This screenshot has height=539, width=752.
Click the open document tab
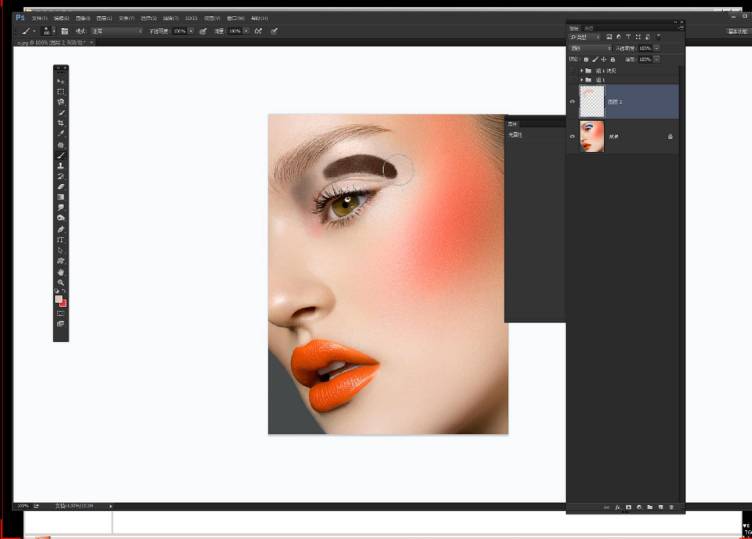point(48,43)
